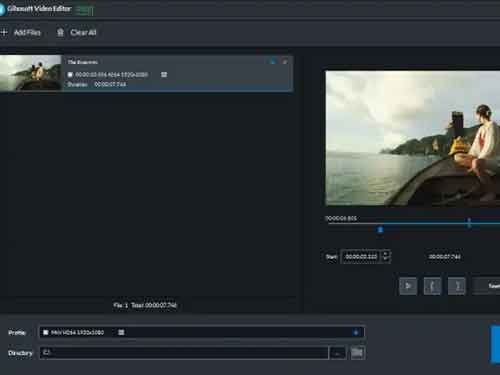The height and width of the screenshot is (375, 500).
Task: Click the format icon before file's H264 info
Action: pos(70,75)
